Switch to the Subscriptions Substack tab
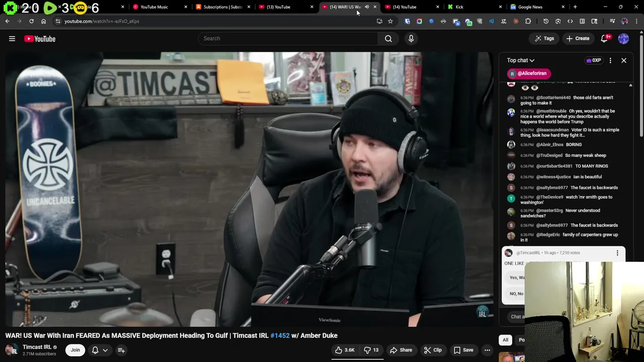Viewport: 644px width, 362px height. [223, 7]
